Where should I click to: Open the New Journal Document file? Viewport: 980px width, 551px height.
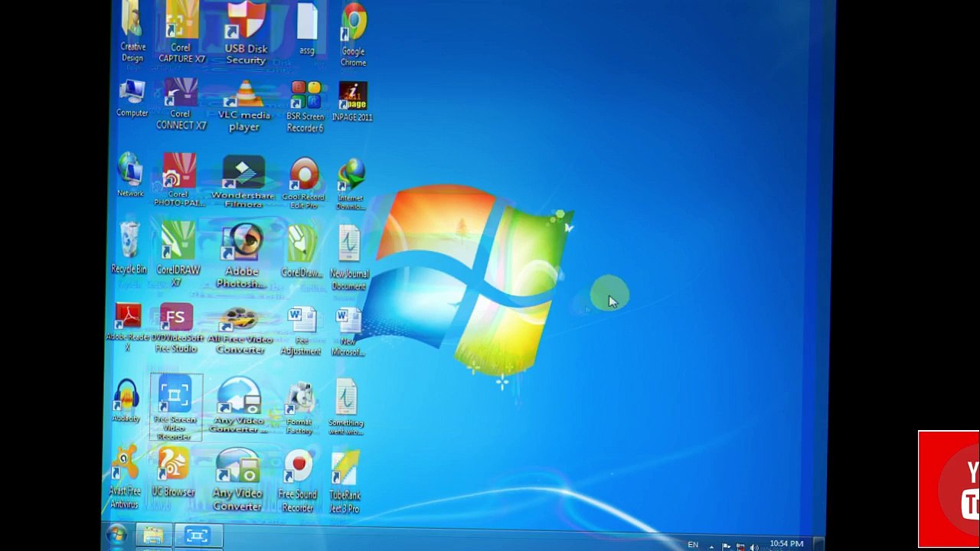click(x=349, y=258)
